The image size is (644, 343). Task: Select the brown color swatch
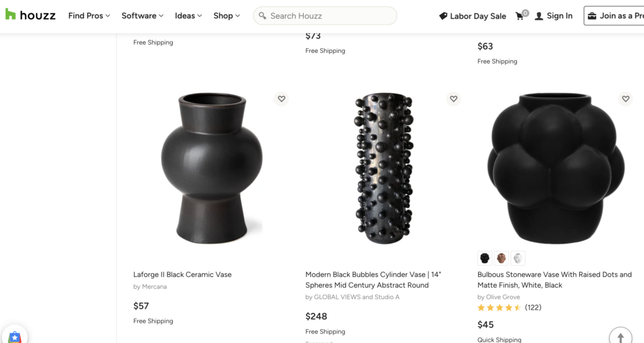tap(501, 258)
